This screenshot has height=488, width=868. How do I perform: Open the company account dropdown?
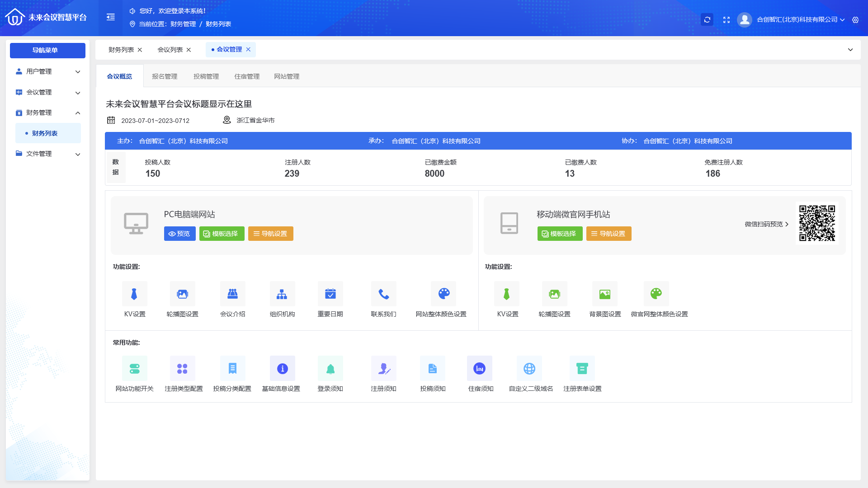[x=800, y=19]
